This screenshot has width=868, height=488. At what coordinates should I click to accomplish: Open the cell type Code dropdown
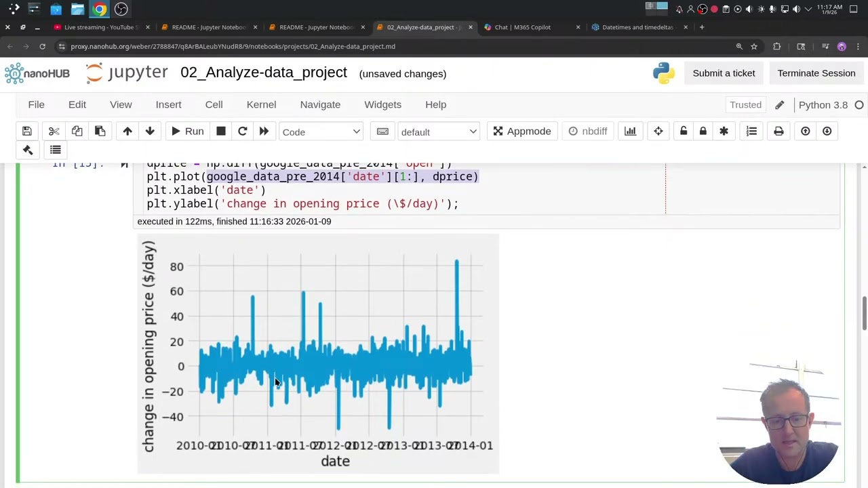coord(321,131)
